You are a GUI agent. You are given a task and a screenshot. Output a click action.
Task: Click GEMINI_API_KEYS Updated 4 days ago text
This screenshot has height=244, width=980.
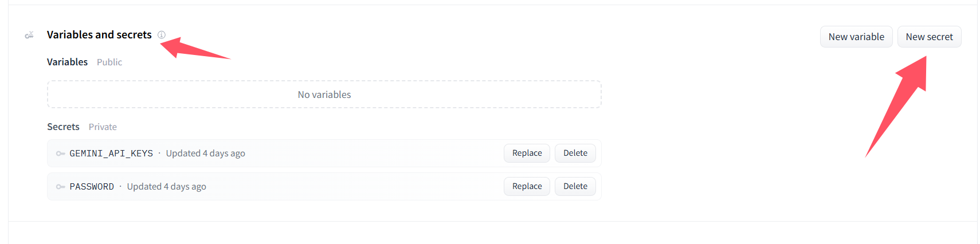205,154
